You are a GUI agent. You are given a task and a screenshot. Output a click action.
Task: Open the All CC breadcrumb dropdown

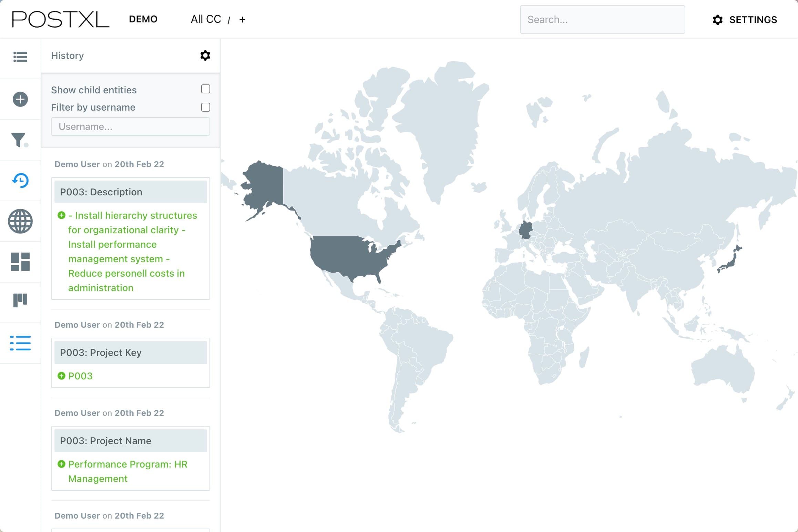(206, 19)
